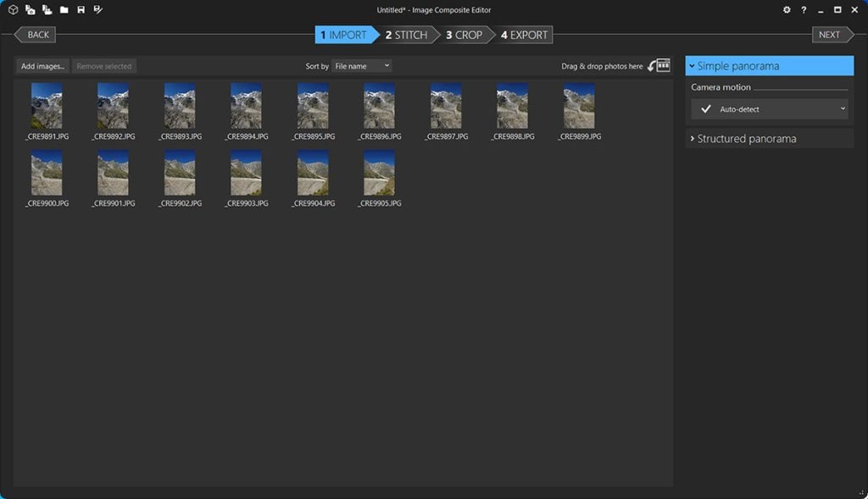Click the Add images button
Viewport: 868px width, 499px height.
[x=42, y=66]
